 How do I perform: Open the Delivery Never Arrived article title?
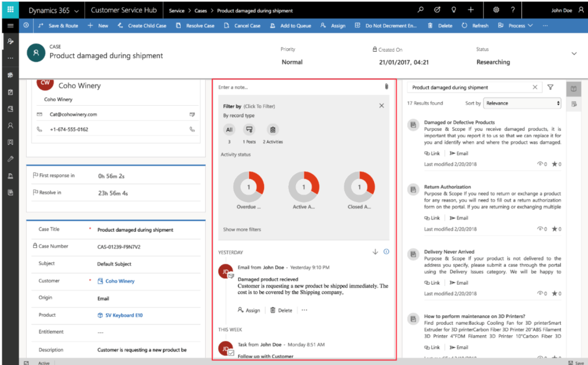[x=449, y=251]
